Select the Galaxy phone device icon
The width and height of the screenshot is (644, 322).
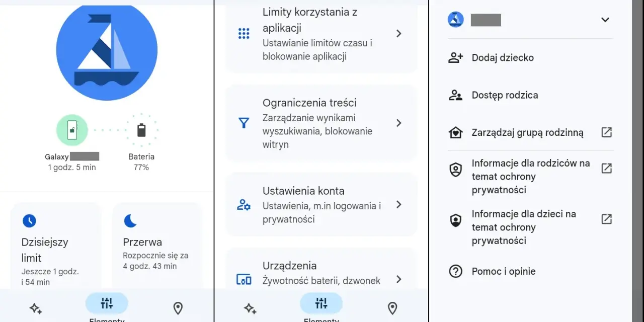pos(72,130)
